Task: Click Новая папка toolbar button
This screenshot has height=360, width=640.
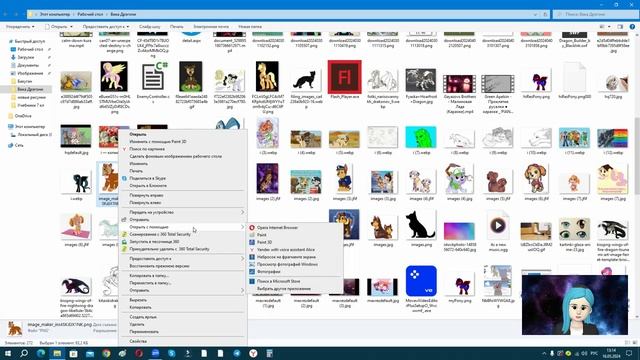Action: (x=250, y=27)
